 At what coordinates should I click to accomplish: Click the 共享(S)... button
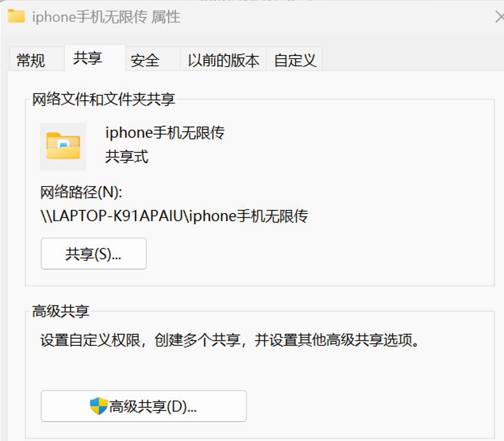93,254
